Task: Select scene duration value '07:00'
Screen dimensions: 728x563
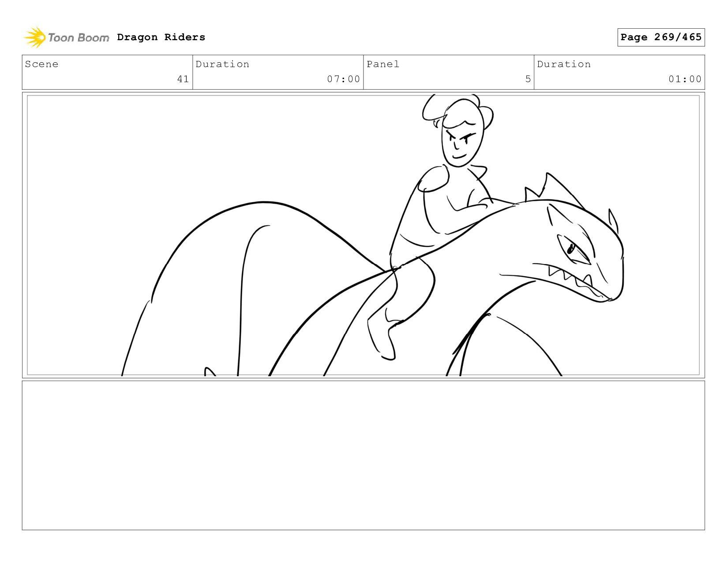Action: point(344,79)
